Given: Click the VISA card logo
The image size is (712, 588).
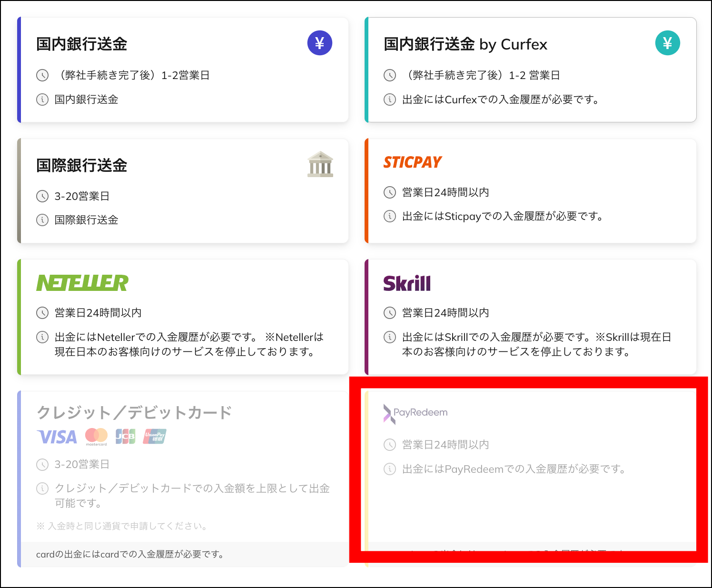Looking at the screenshot, I should coord(57,437).
